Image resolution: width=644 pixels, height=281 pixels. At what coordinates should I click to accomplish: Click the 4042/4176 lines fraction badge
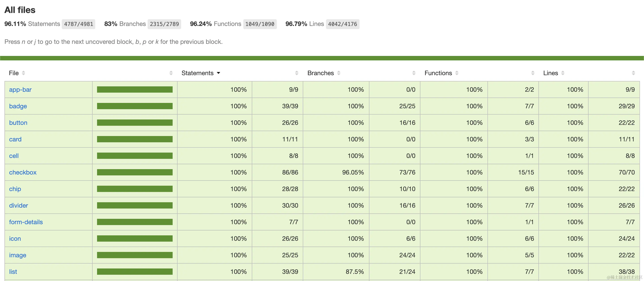pos(343,24)
